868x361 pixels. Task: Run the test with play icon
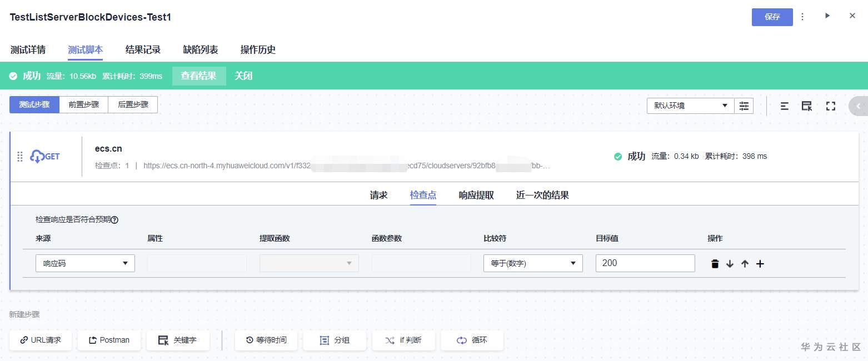(x=827, y=16)
